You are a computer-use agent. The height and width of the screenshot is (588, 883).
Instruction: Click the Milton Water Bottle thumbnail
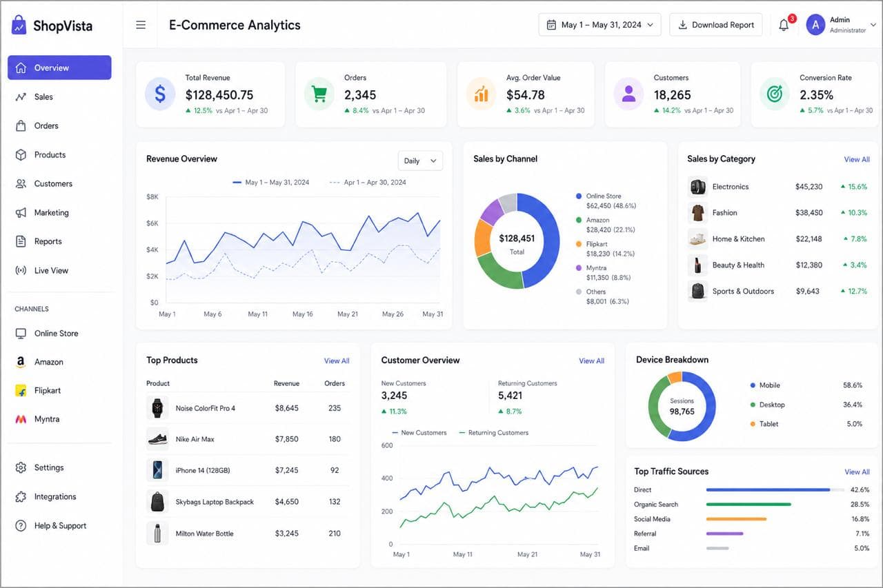click(x=157, y=534)
